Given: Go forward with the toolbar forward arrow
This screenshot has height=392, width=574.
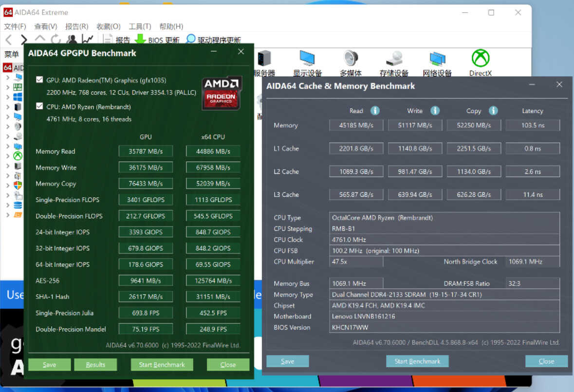Looking at the screenshot, I should tap(24, 39).
